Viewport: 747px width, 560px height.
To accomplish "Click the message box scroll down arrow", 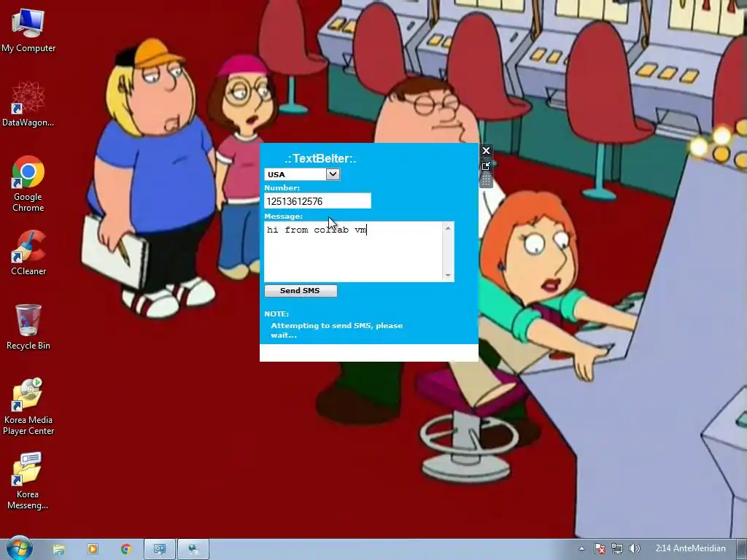I will [x=448, y=275].
